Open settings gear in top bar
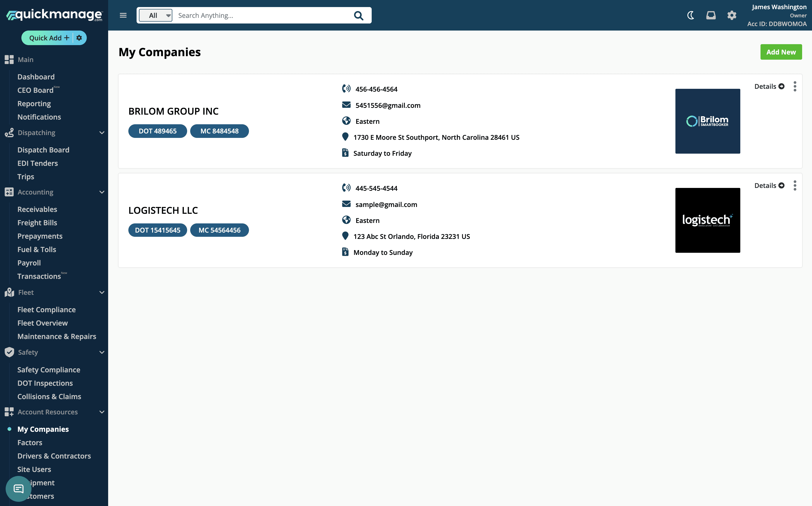Image resolution: width=812 pixels, height=506 pixels. (732, 16)
